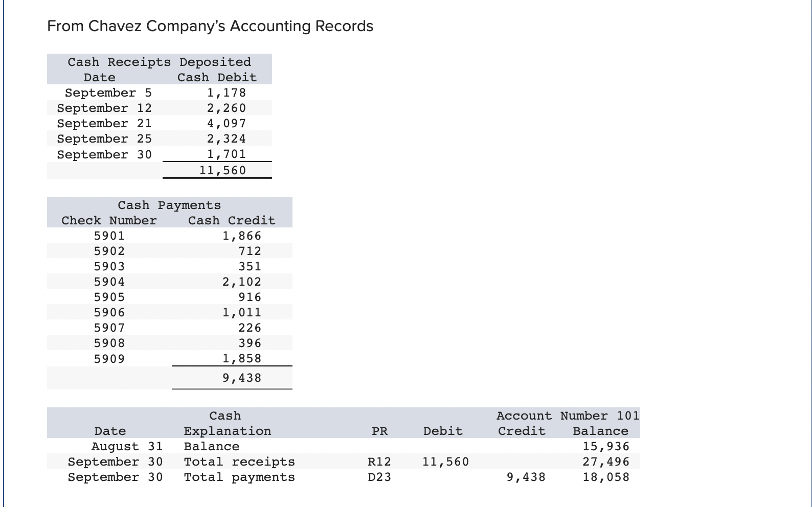Click the 2,260 cash debit amount
Viewport: 812px width, 507px height.
click(226, 108)
